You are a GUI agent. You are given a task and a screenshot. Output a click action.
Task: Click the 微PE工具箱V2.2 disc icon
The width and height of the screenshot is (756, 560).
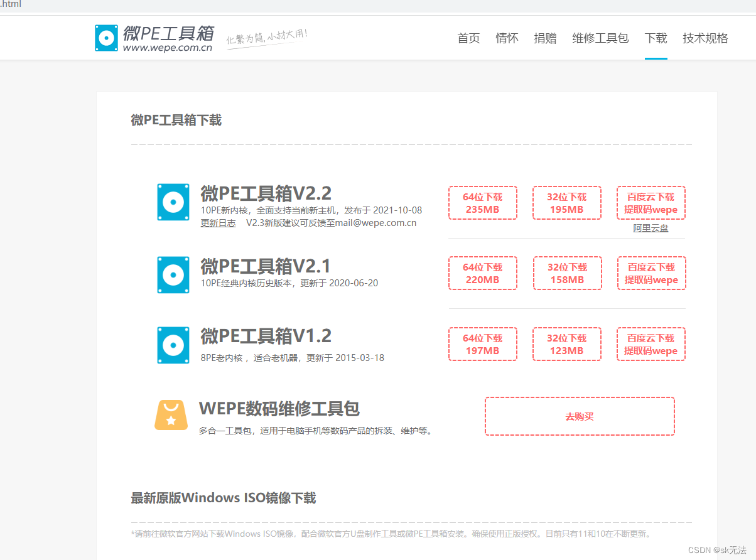tap(173, 202)
